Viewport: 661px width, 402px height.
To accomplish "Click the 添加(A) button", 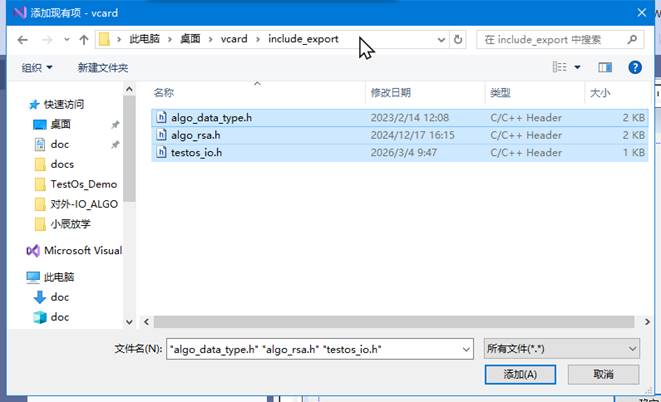I will click(x=520, y=374).
